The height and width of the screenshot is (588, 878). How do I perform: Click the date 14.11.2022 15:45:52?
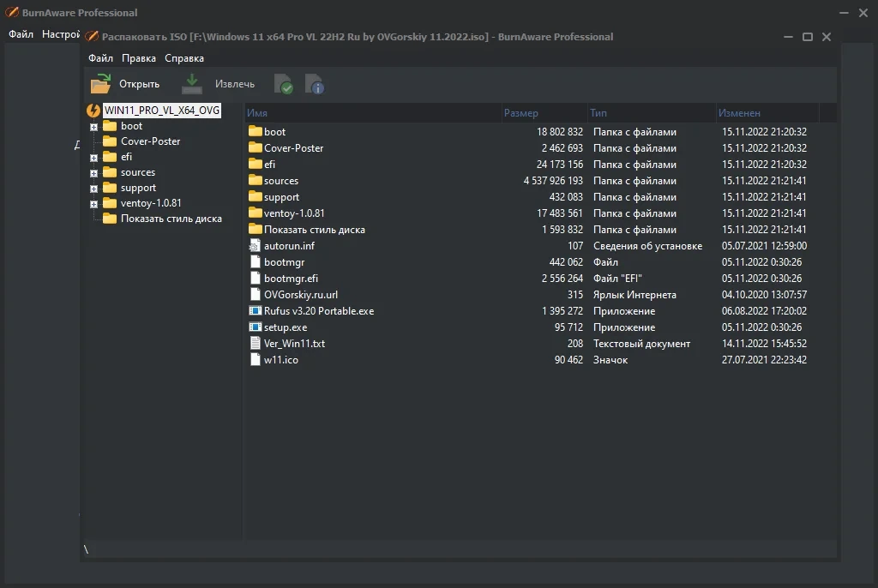point(764,343)
